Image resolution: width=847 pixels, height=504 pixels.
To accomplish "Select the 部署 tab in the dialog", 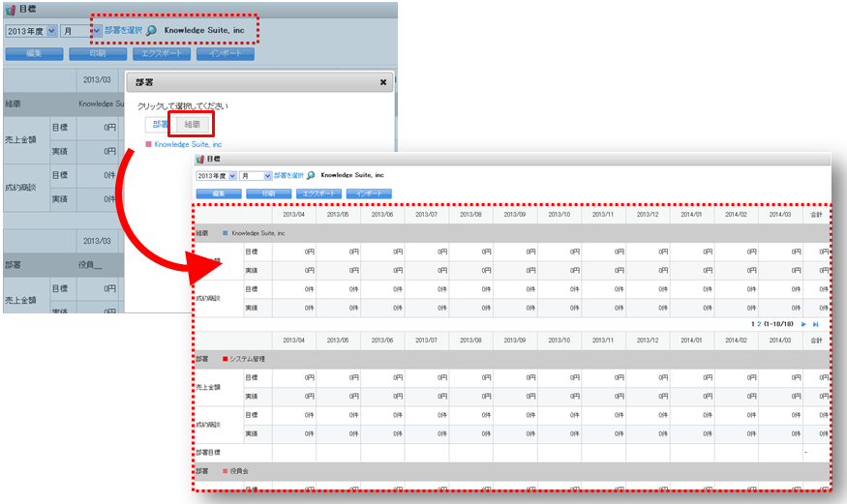I will click(x=159, y=125).
